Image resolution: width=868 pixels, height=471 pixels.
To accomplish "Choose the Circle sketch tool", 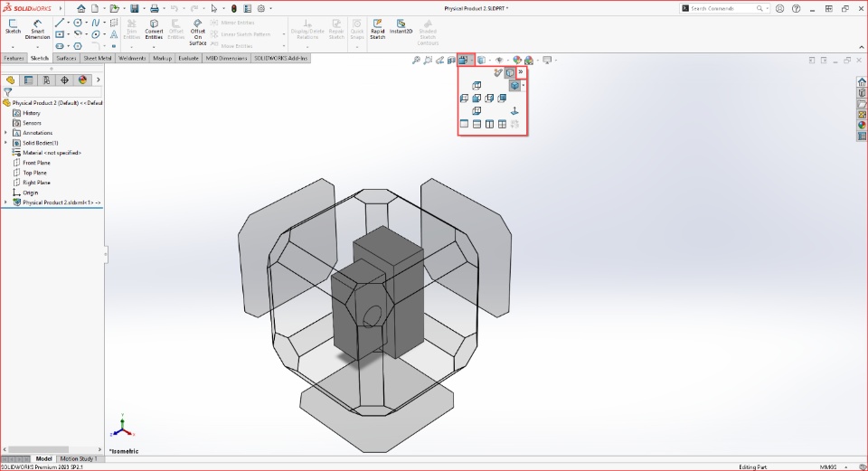I will [x=78, y=23].
